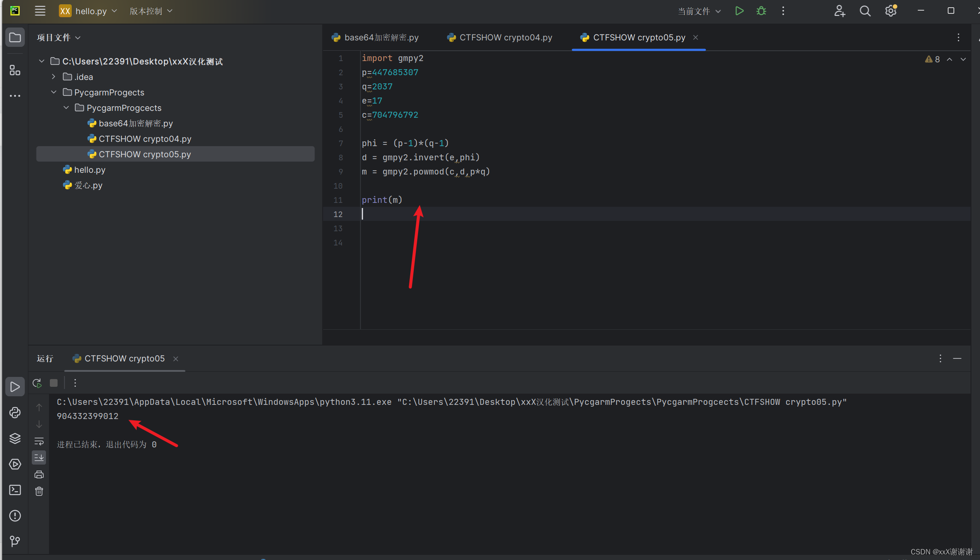Open the Settings gear icon
Image resolution: width=980 pixels, height=560 pixels.
[890, 11]
